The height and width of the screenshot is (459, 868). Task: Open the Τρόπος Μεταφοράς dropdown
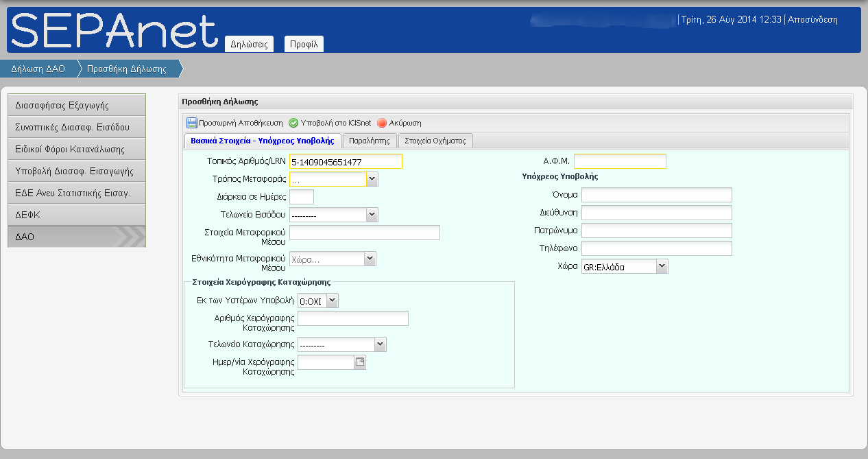372,179
